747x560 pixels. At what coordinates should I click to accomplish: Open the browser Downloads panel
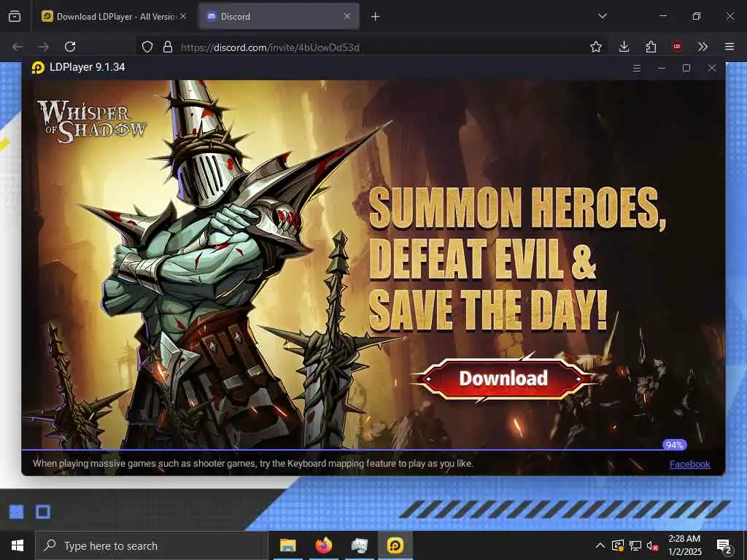[624, 47]
